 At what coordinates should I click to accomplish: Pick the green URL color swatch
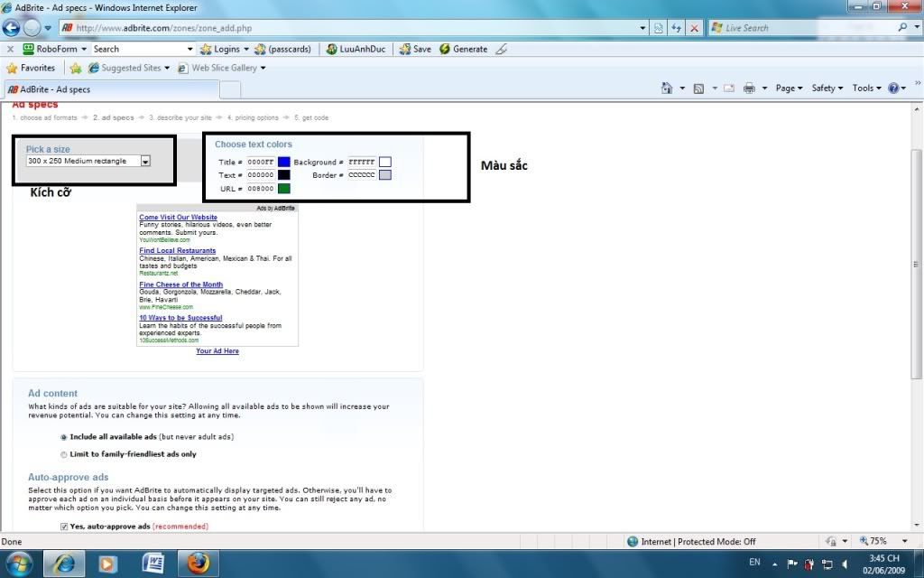(x=284, y=189)
